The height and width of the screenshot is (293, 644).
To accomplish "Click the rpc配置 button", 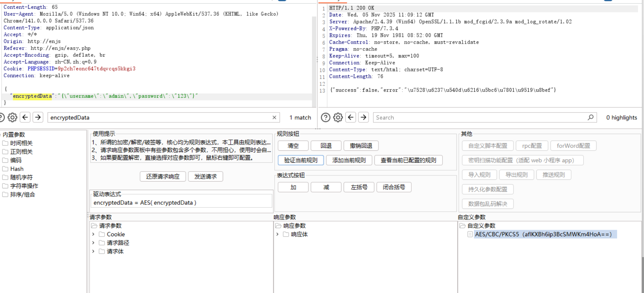I will [532, 146].
